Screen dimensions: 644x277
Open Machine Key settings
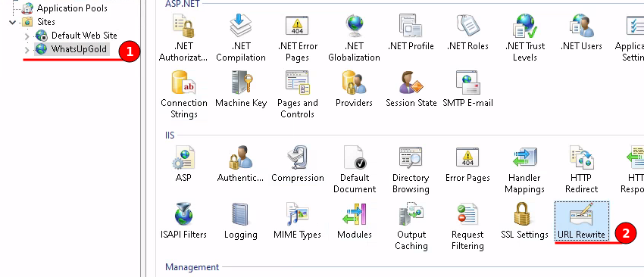[x=241, y=89]
